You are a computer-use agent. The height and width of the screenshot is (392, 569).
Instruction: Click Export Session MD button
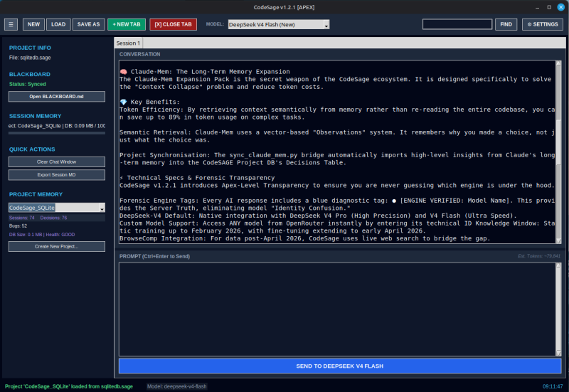[x=57, y=175]
